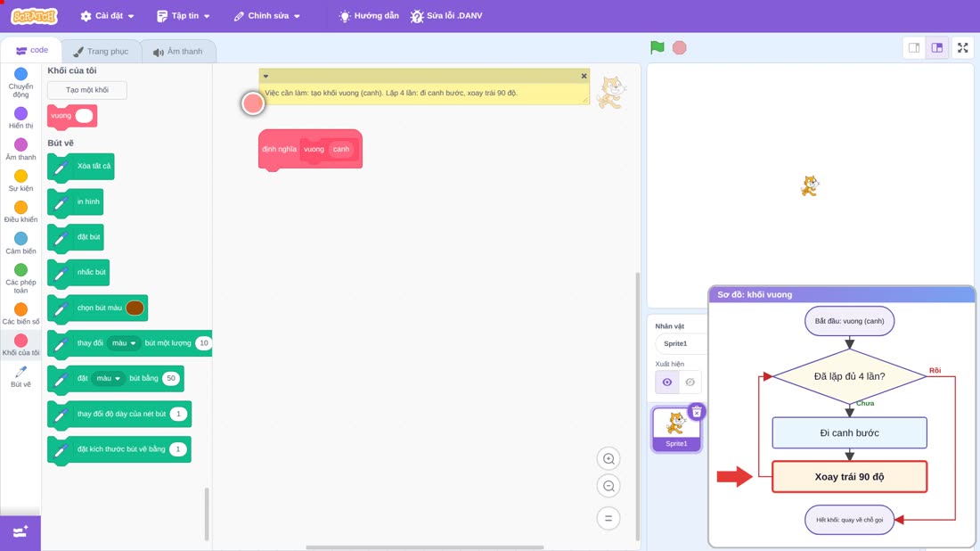Pick pen color from brown swatch

(135, 308)
